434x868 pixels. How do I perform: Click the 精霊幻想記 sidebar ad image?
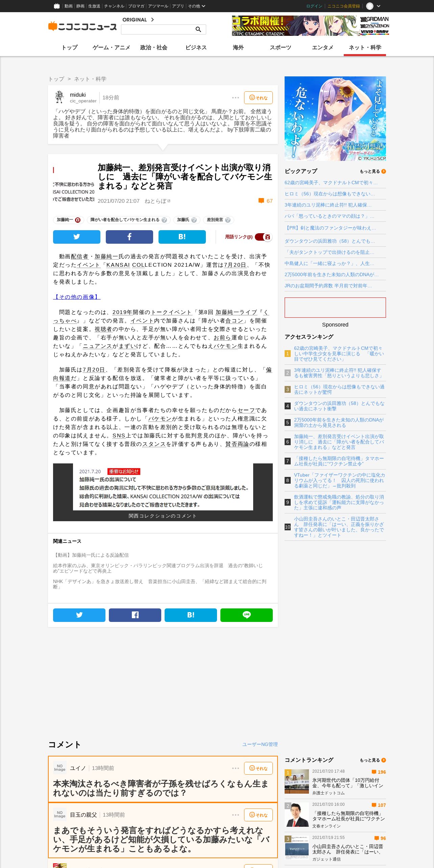pos(335,119)
